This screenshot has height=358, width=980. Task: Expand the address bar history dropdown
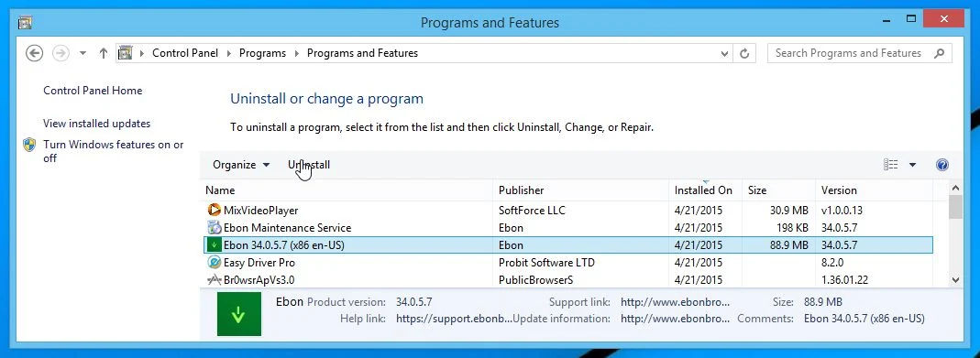[724, 54]
